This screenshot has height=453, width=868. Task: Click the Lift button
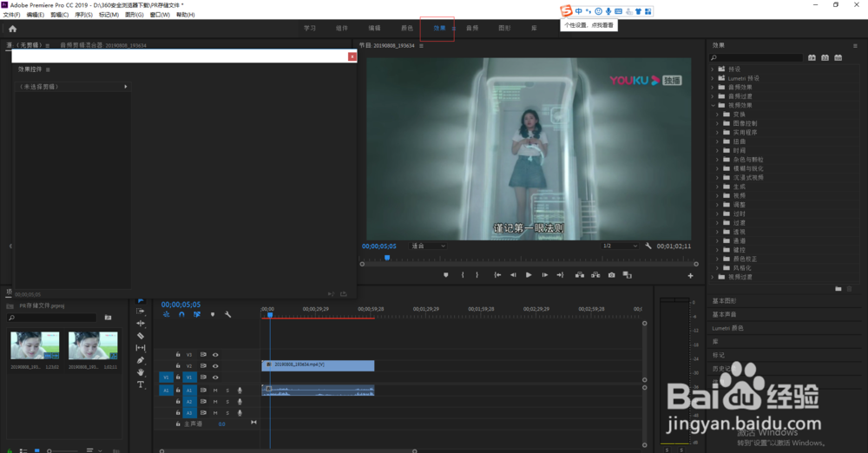point(580,275)
